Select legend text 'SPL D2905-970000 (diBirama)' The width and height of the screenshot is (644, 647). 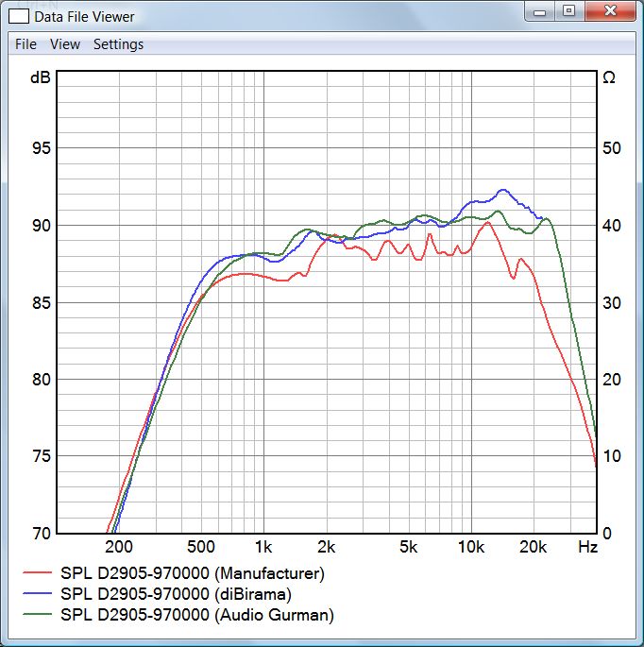pos(177,594)
